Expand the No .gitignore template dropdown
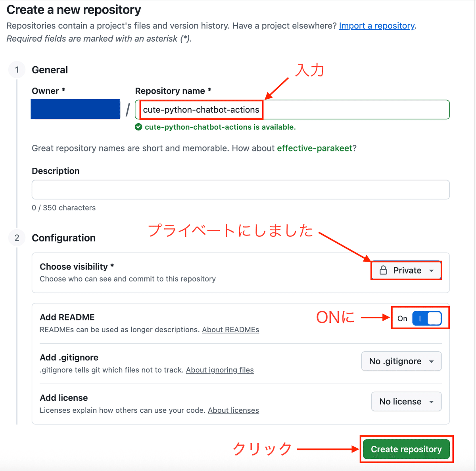This screenshot has width=476, height=471. pos(401,361)
